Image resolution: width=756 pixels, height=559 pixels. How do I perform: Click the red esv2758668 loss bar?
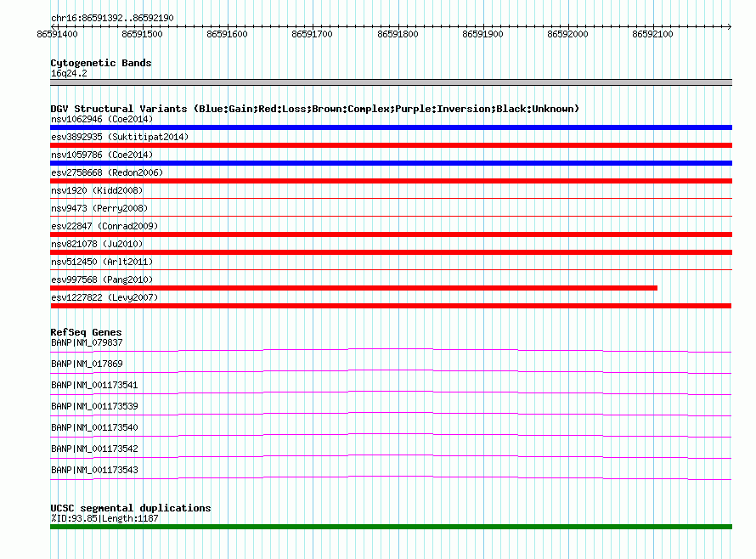pos(391,181)
